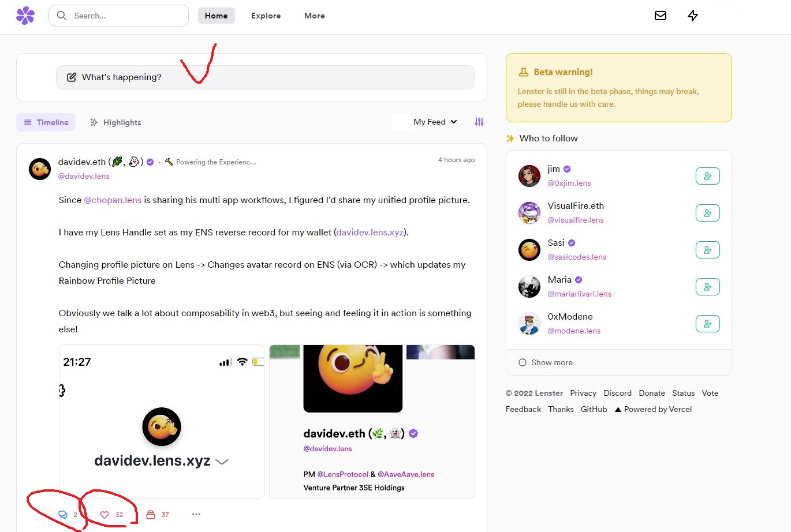Click the Lenster flower logo
This screenshot has width=791, height=532.
[25, 16]
